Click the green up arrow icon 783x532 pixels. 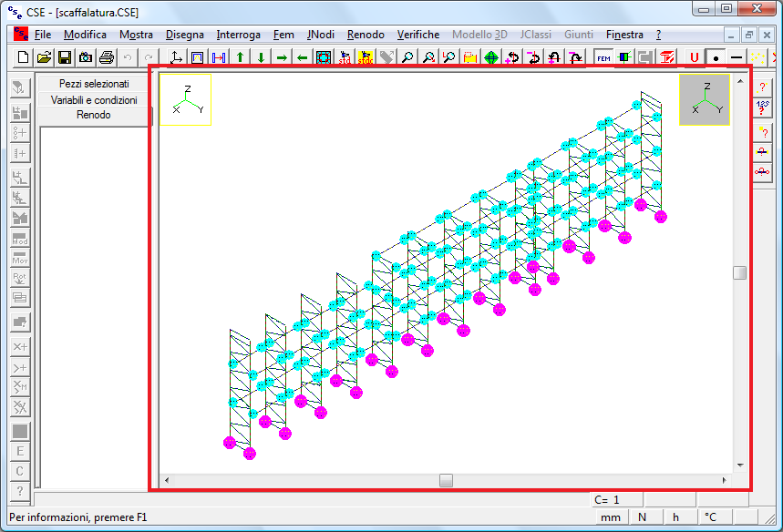[241, 57]
